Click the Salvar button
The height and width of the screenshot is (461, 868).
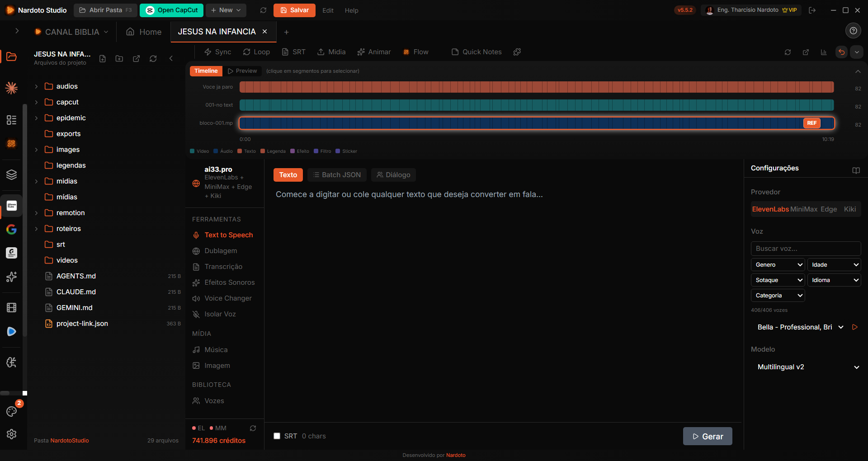point(294,10)
